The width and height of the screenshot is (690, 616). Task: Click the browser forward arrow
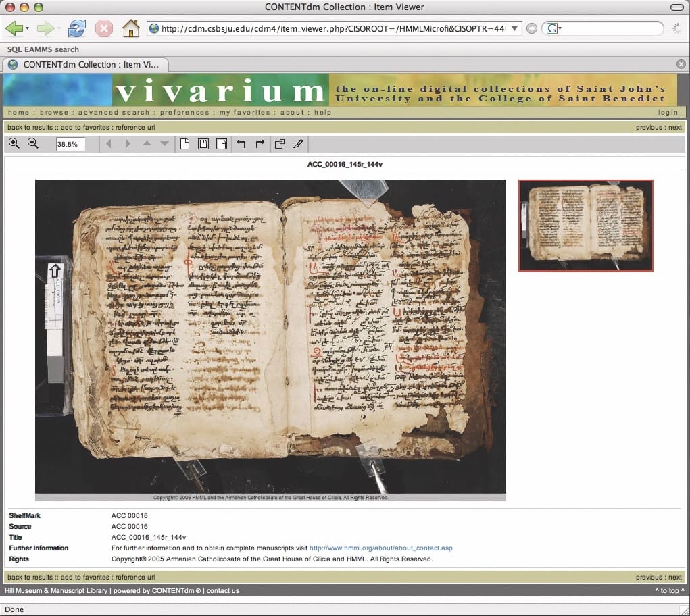tap(45, 28)
